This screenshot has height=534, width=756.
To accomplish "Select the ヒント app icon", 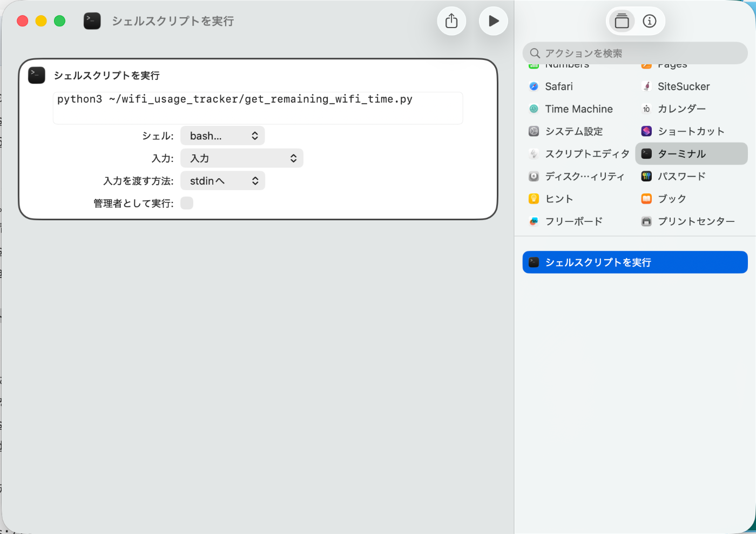I will 534,199.
